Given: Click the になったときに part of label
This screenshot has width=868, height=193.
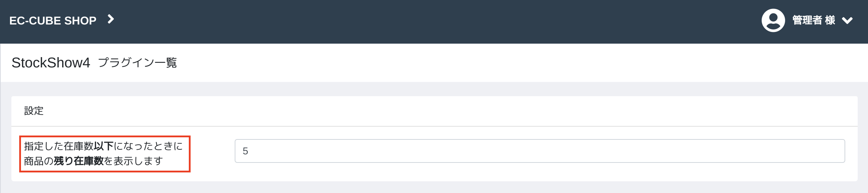Looking at the screenshot, I should pyautogui.click(x=148, y=146).
